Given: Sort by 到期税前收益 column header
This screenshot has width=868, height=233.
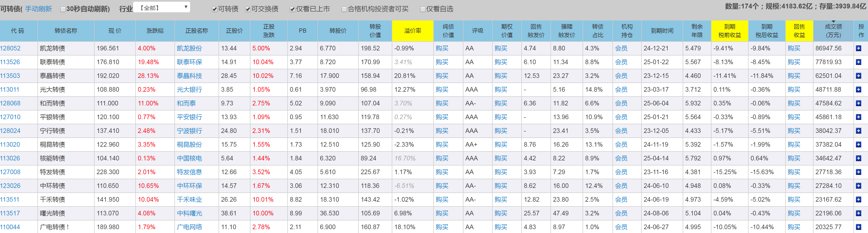Looking at the screenshot, I should click(730, 31).
